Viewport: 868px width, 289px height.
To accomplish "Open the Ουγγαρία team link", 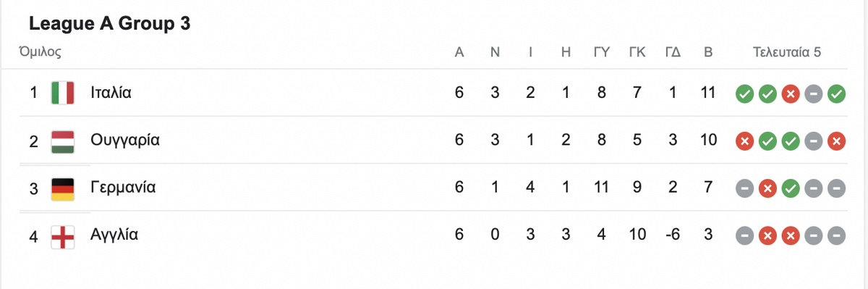I will tap(125, 141).
